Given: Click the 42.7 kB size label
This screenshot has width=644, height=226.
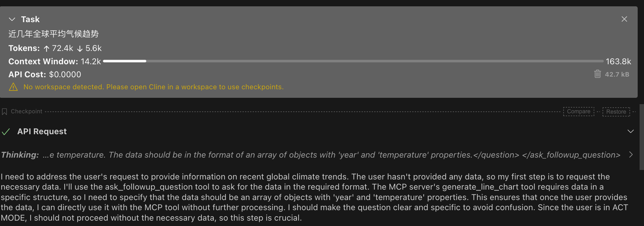Looking at the screenshot, I should click(x=617, y=74).
